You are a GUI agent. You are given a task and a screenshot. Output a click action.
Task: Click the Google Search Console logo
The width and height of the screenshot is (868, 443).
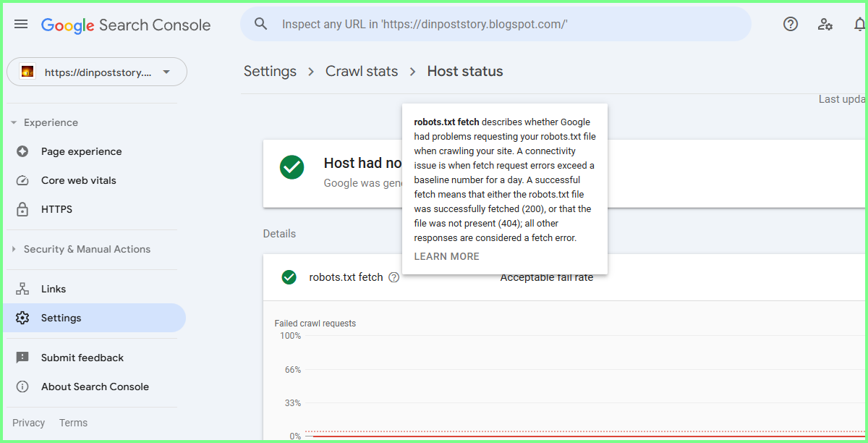click(126, 25)
